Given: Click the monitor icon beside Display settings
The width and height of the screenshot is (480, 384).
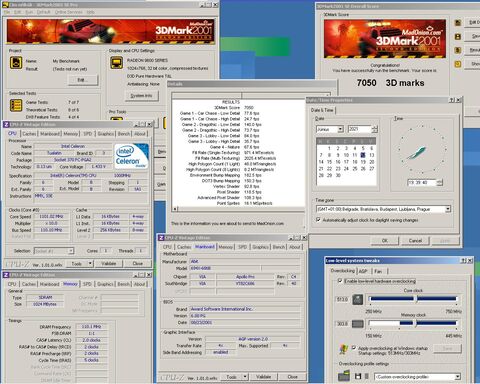Looking at the screenshot, I should coord(116,63).
